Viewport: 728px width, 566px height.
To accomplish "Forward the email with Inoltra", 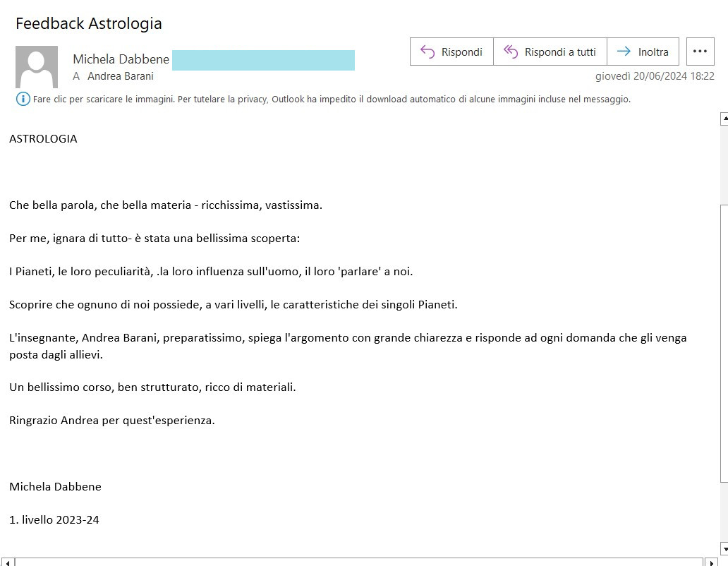I will click(x=643, y=52).
